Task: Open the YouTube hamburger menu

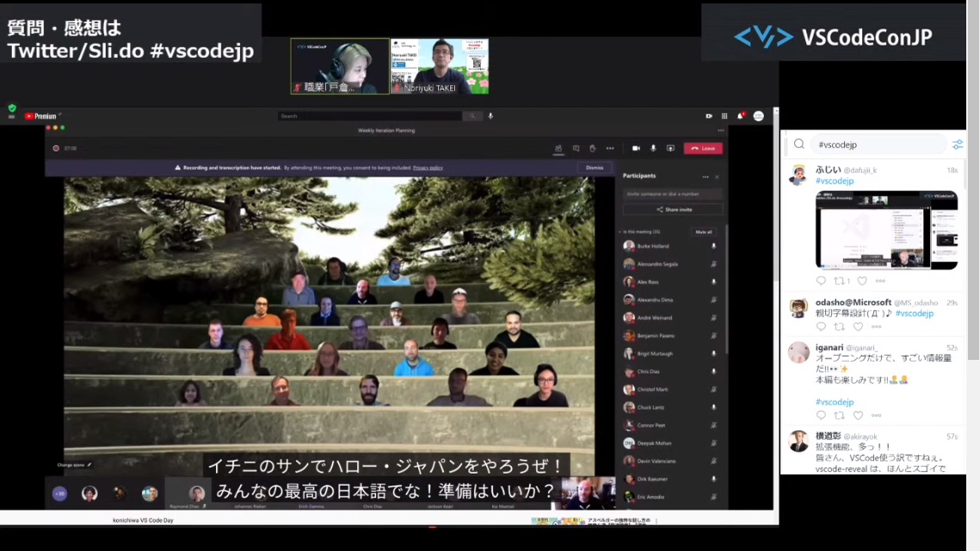Action: [11, 116]
